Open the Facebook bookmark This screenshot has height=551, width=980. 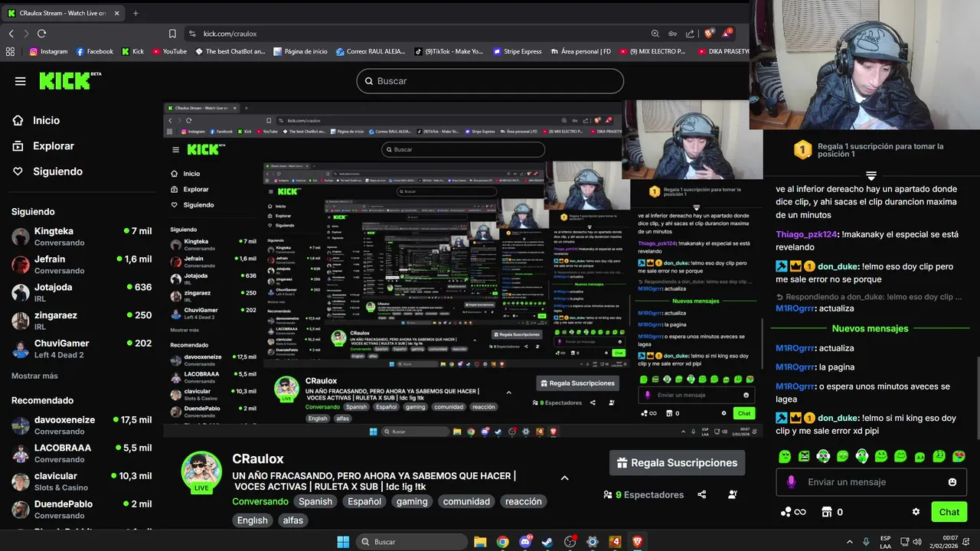point(95,51)
